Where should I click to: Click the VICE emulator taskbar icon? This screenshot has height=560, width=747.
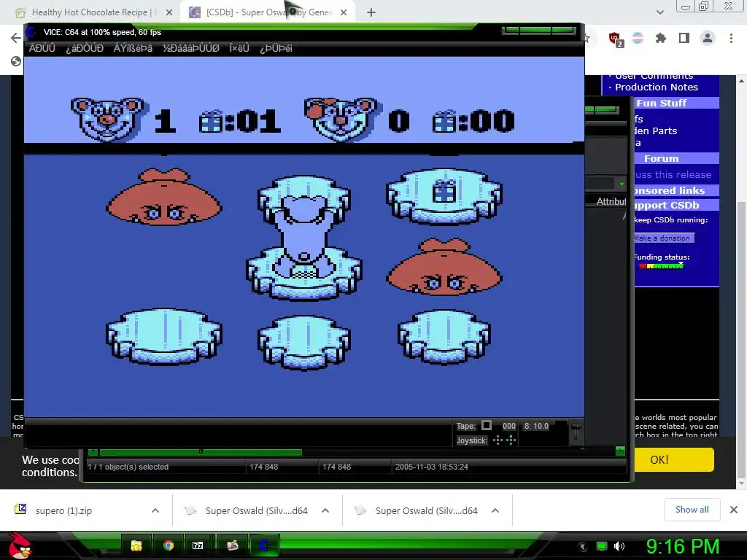[x=264, y=545]
